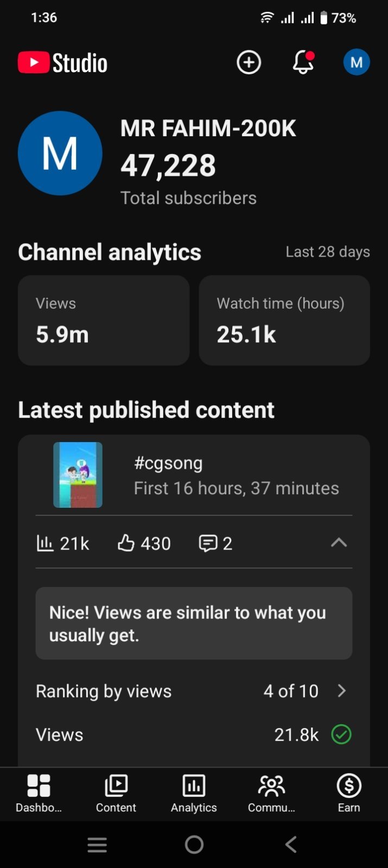This screenshot has width=388, height=868.
Task: Tap the large channel profile picture
Action: [x=60, y=153]
